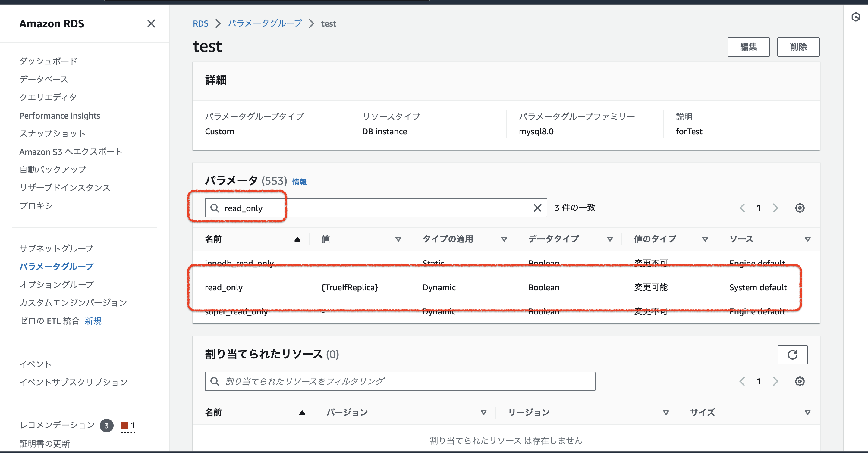Go to next assigned resources page
Viewport: 868px width, 453px height.
[775, 381]
